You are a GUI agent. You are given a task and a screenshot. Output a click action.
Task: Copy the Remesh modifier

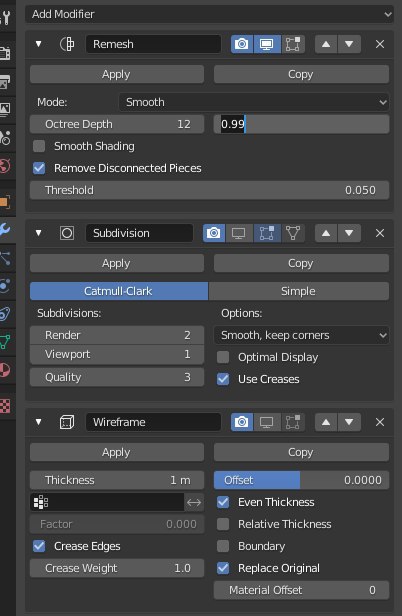click(301, 74)
